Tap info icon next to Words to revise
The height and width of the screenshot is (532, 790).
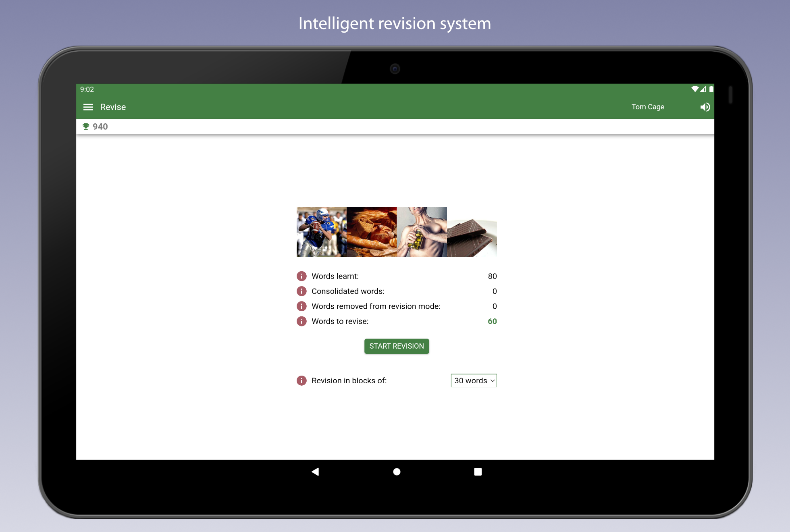[x=301, y=321]
